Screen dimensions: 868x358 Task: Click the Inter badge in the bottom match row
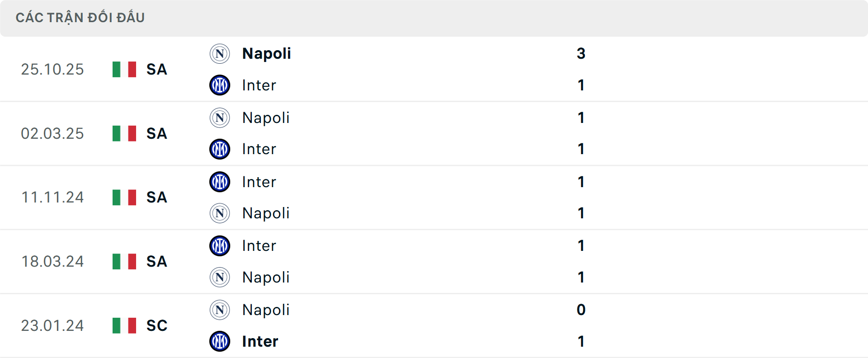click(219, 341)
